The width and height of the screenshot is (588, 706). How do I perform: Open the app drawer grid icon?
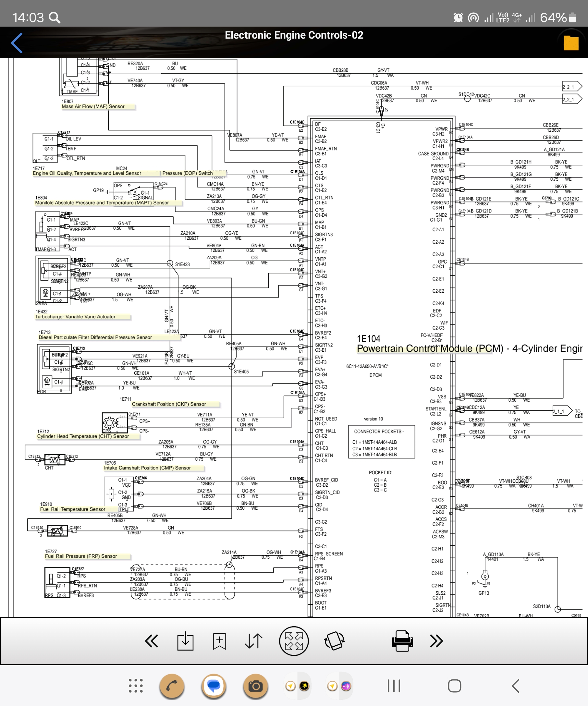(x=136, y=686)
